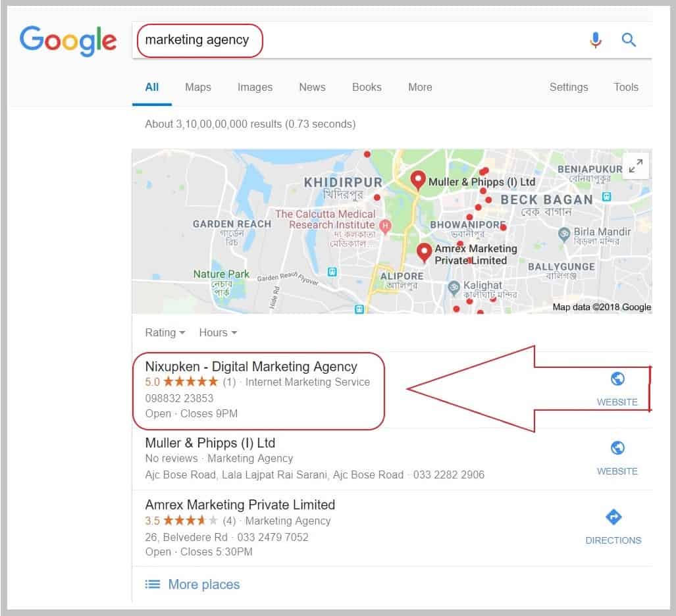Click the ALIPORE label on map
Viewport: 676px width, 616px height.
tap(402, 276)
